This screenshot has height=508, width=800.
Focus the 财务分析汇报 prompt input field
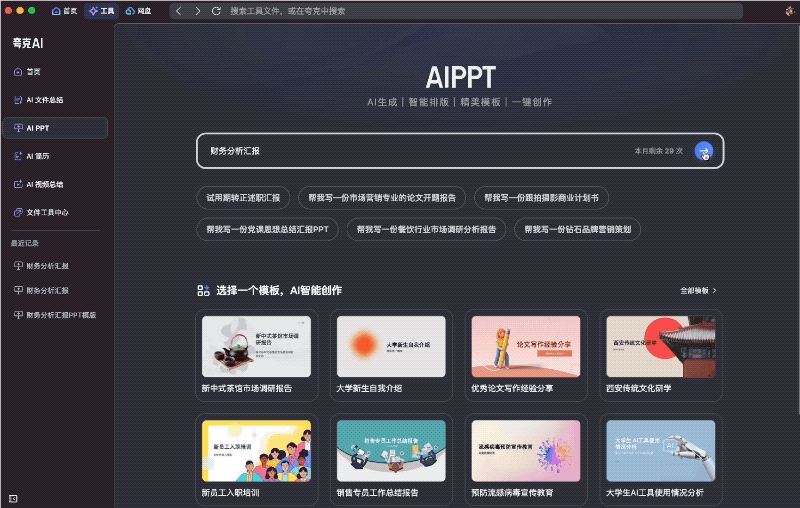tap(418, 151)
